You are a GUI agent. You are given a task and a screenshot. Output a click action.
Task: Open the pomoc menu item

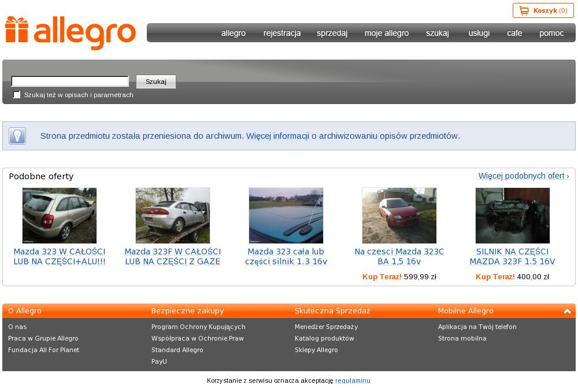tap(551, 33)
